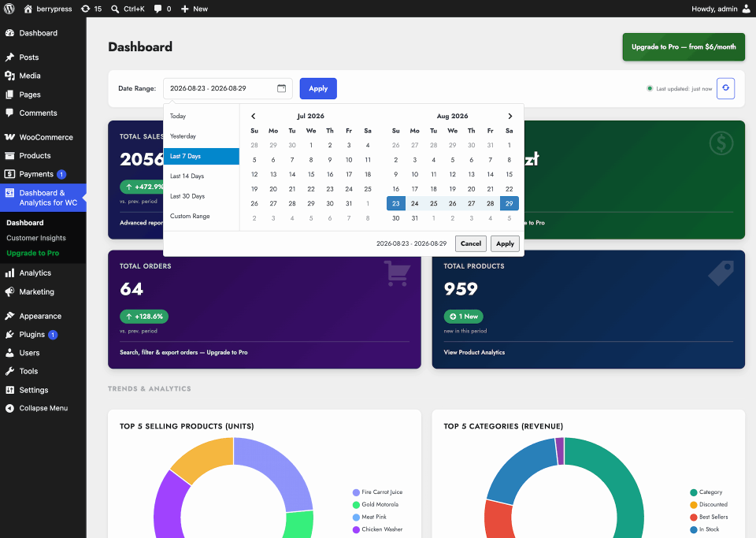Click Apply in the date picker footer
Viewport: 756px width, 538px height.
[505, 243]
